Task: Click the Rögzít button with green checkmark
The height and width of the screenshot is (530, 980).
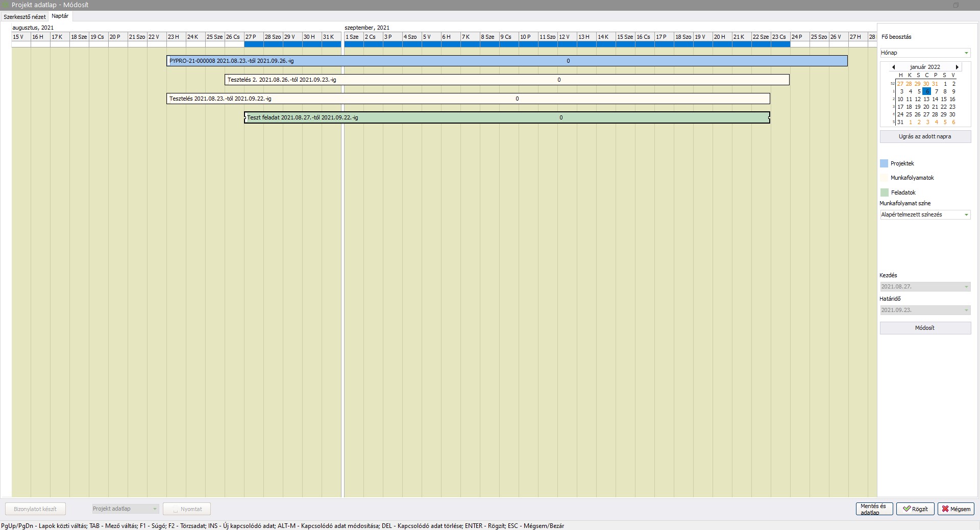Action: point(915,509)
